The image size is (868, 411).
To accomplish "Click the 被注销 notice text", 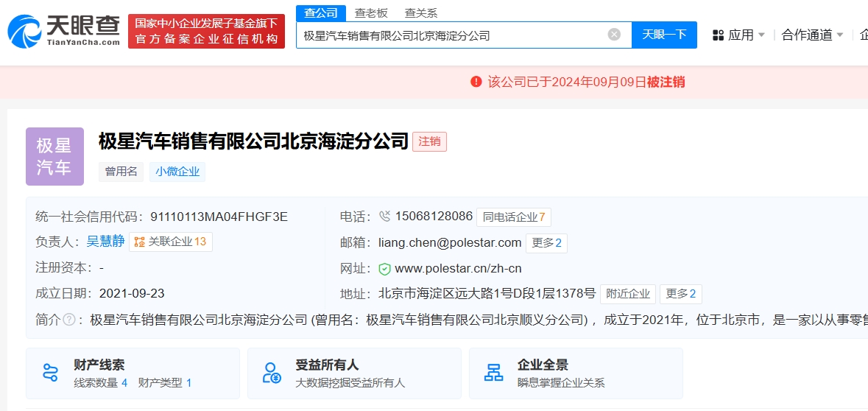I will tap(666, 82).
